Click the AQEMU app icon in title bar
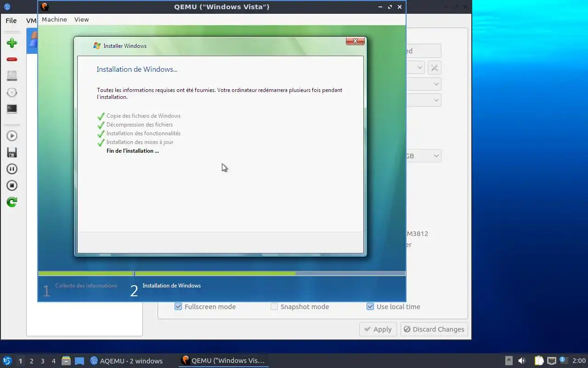 coord(7,7)
